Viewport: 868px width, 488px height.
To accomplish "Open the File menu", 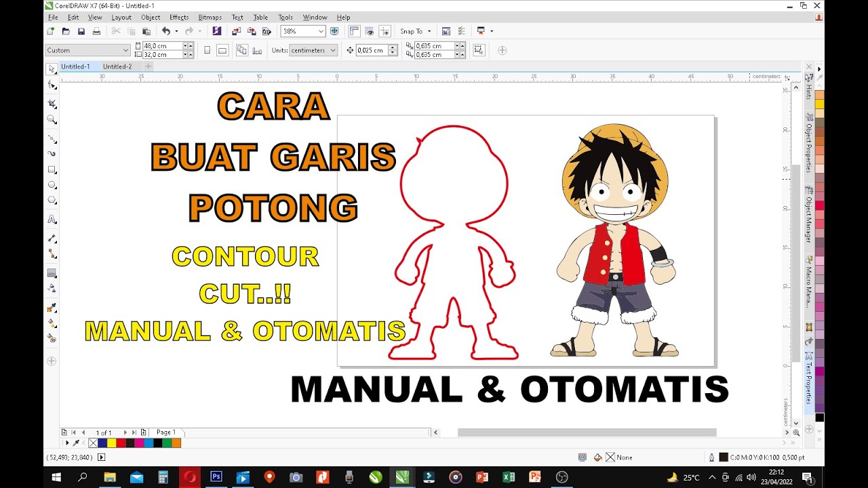I will coord(53,17).
